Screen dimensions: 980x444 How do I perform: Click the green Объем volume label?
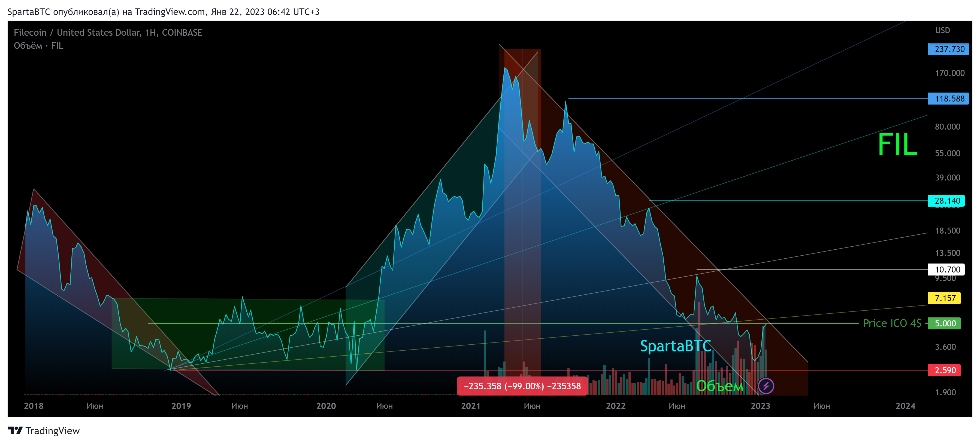pos(719,386)
